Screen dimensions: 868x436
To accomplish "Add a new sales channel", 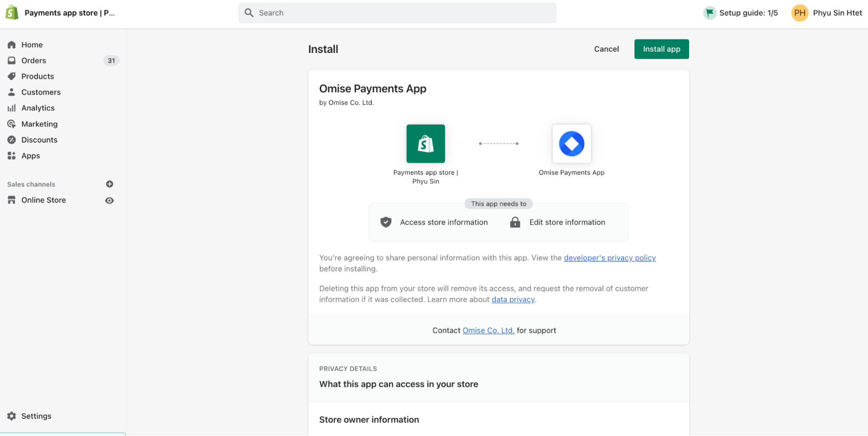I will coord(109,184).
